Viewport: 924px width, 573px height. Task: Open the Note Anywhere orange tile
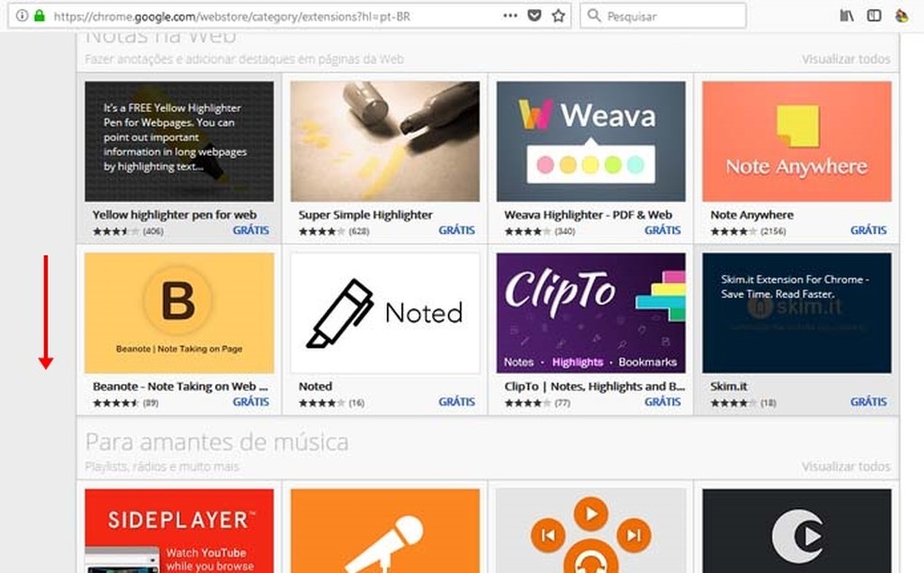pos(796,142)
